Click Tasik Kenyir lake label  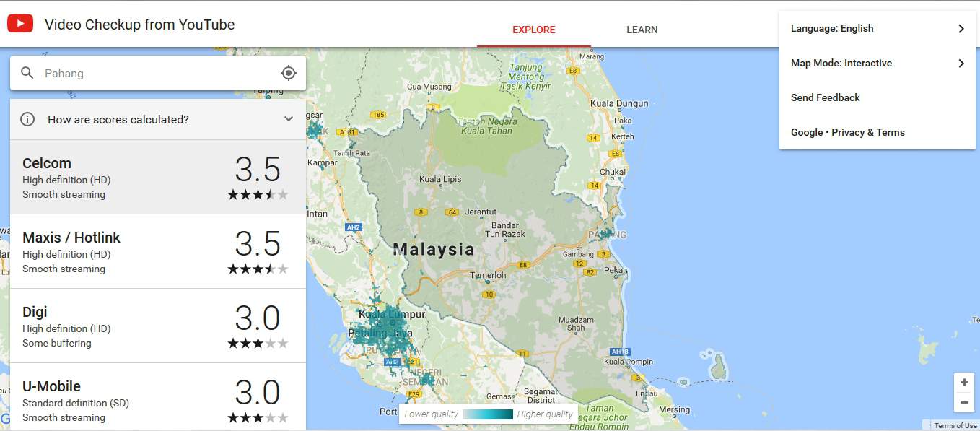click(x=526, y=77)
